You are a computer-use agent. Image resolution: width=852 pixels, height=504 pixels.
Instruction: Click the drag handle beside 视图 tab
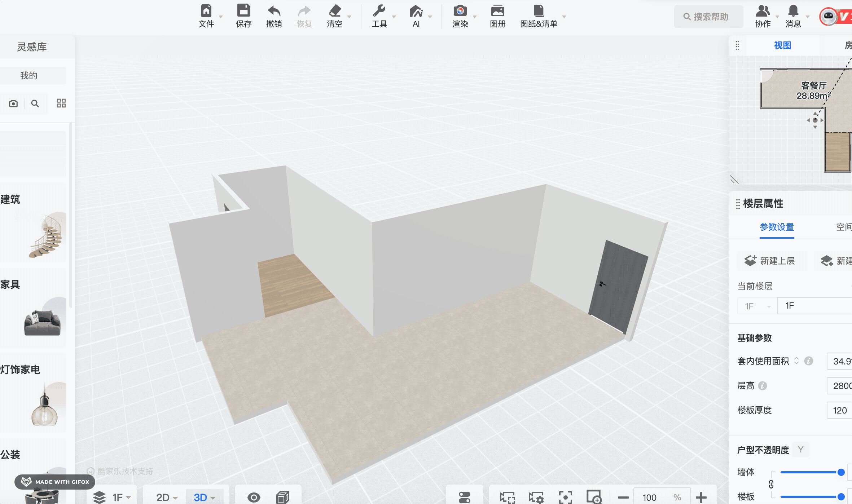(737, 45)
